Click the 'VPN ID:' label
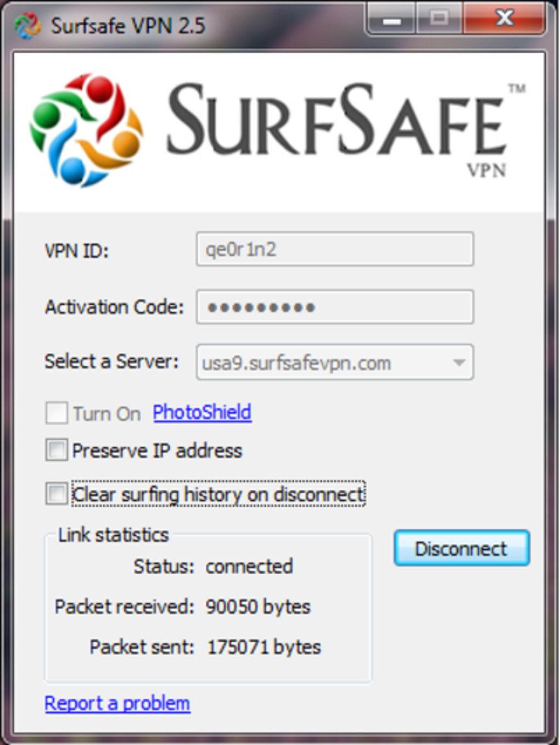This screenshot has width=560, height=745. coord(76,250)
